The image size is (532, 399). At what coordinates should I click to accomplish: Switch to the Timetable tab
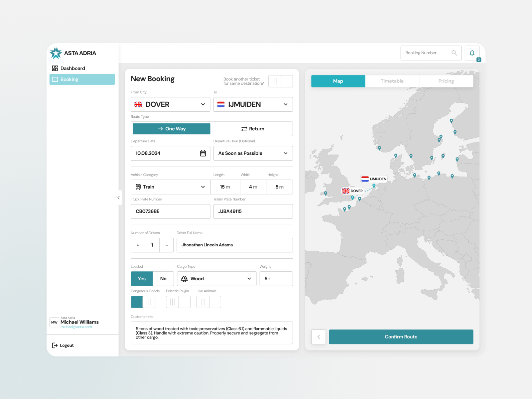click(x=392, y=81)
